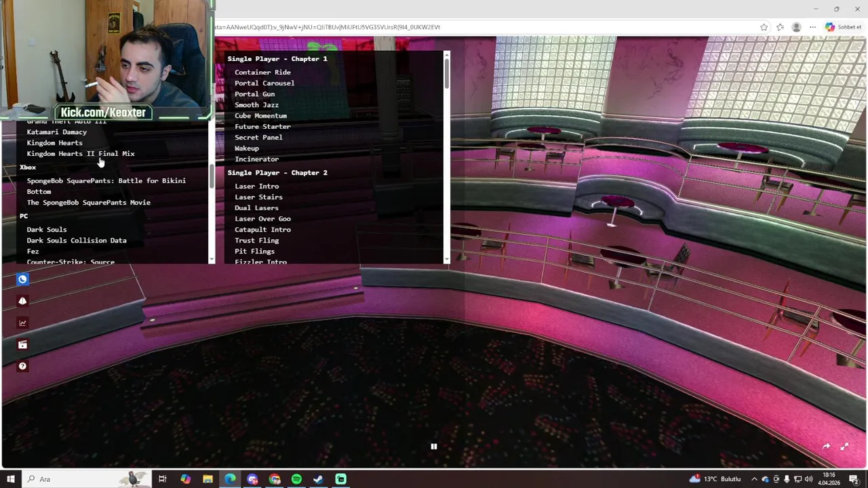The width and height of the screenshot is (868, 488).
Task: Select Katamari Damacy in the game list
Action: (x=57, y=132)
